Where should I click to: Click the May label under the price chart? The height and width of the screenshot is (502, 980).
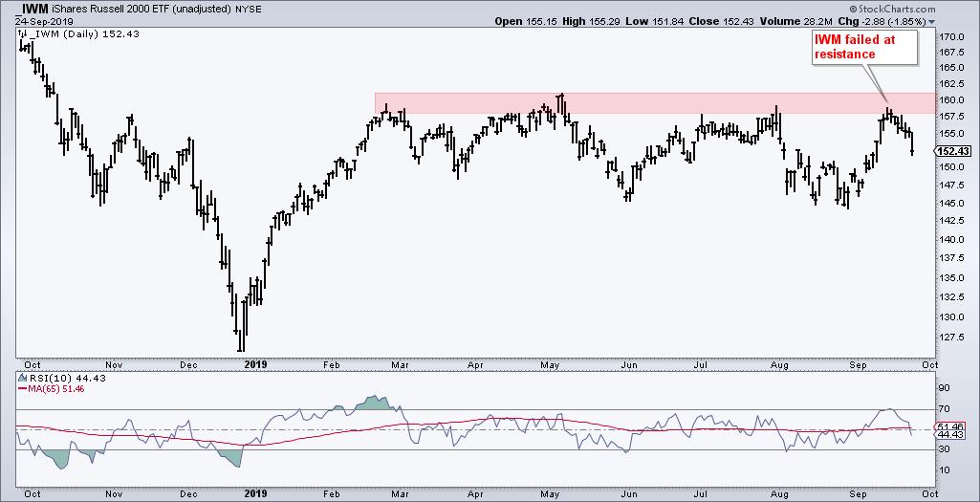click(550, 364)
